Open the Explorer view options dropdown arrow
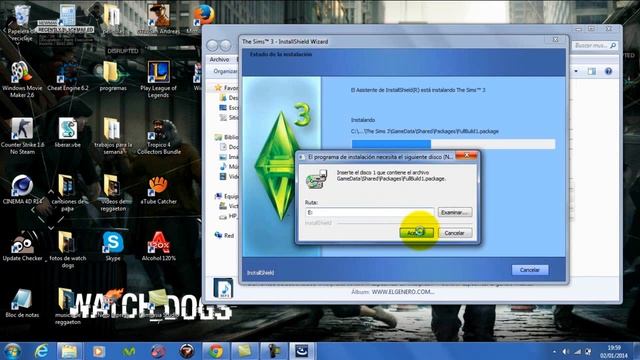This screenshot has width=640, height=360. (x=576, y=71)
